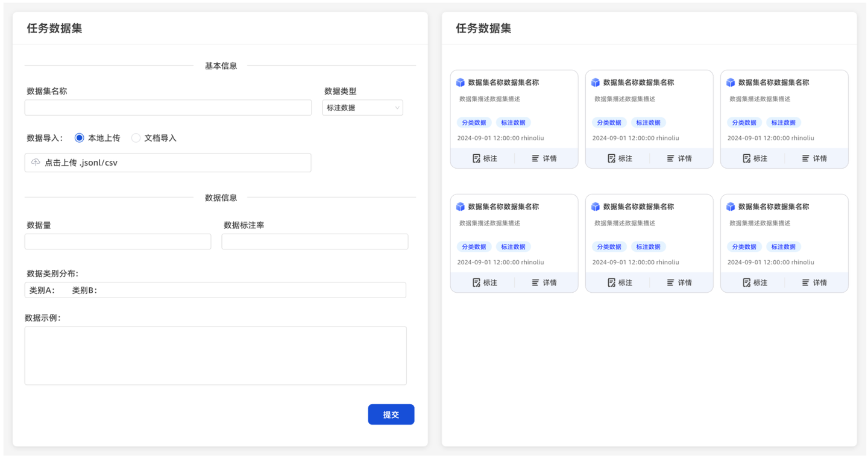Click the cube icon on the top-left dataset card
868x459 pixels.
[461, 83]
